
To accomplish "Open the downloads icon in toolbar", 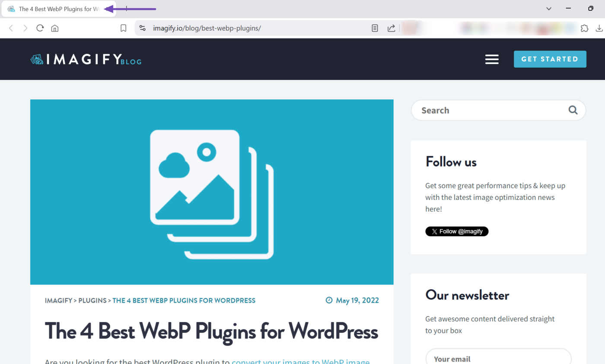I will point(599,28).
